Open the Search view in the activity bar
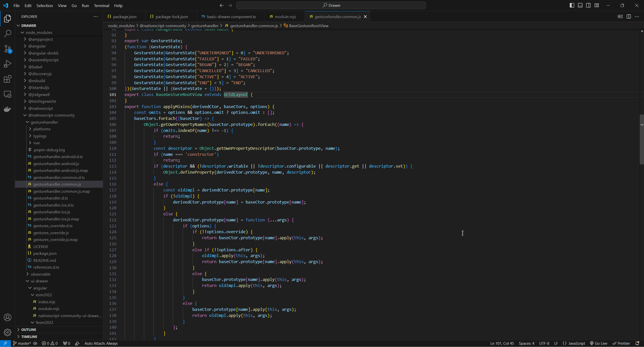The width and height of the screenshot is (644, 347). point(7,33)
